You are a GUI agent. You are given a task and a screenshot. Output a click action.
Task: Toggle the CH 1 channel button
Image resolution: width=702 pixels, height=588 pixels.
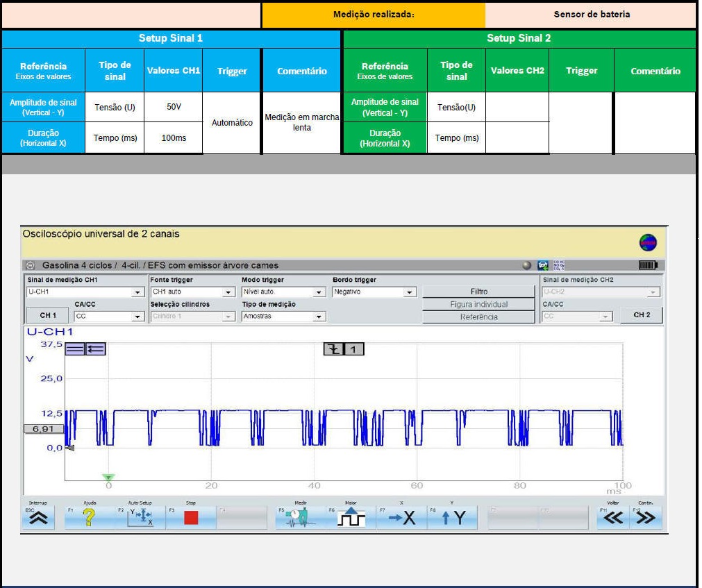(x=48, y=316)
